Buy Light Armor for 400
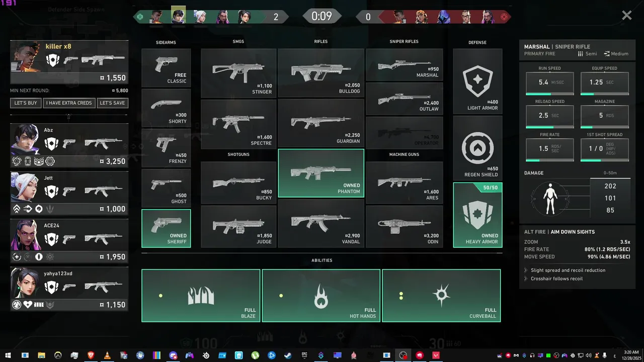 [477, 81]
